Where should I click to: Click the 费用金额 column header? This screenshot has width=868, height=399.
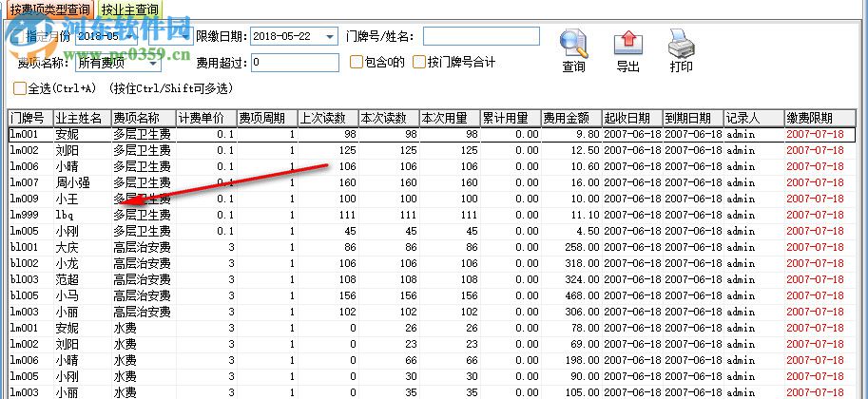(x=570, y=118)
